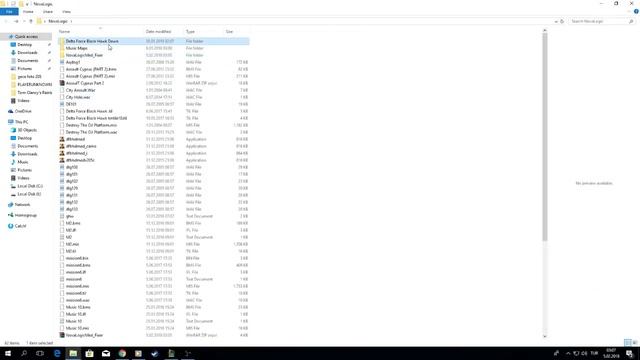Viewport: 640px width, 360px height.
Task: Open OneDrive in the navigation pane
Action: coord(23,111)
